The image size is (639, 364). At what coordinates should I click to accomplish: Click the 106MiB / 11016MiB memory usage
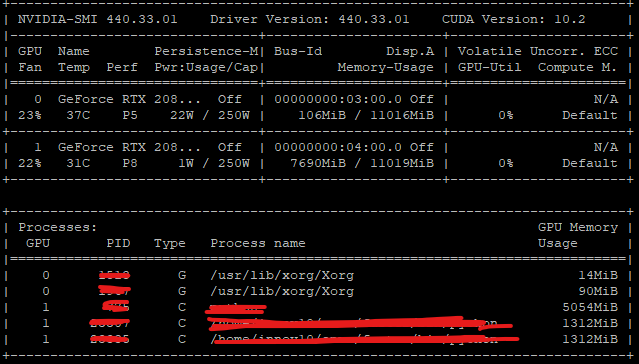tap(366, 115)
